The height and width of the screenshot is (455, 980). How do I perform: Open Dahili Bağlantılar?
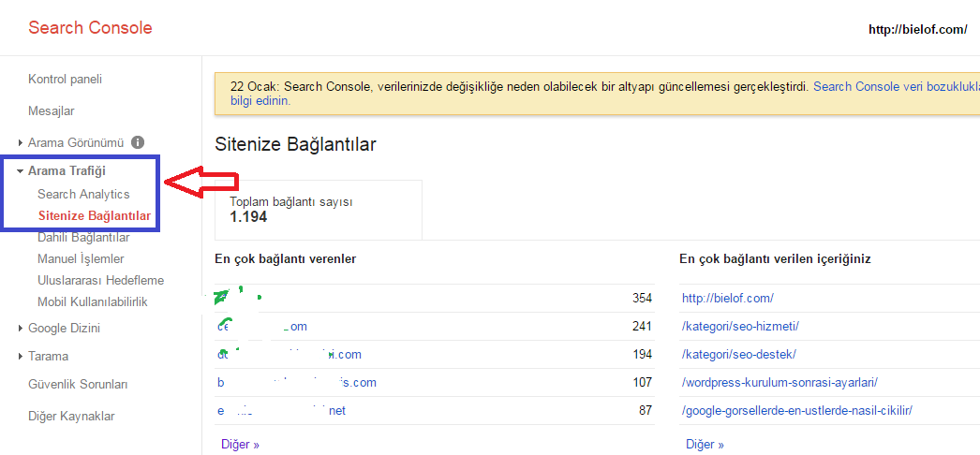coord(83,238)
